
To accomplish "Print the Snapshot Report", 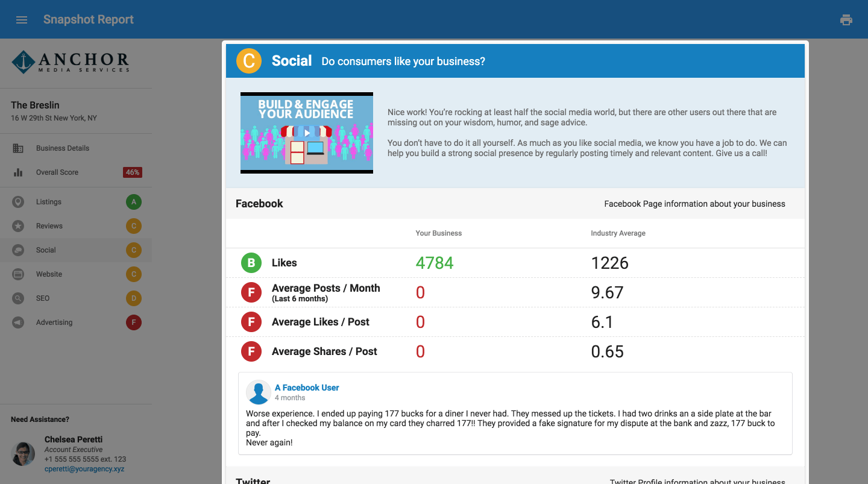I will (x=846, y=20).
